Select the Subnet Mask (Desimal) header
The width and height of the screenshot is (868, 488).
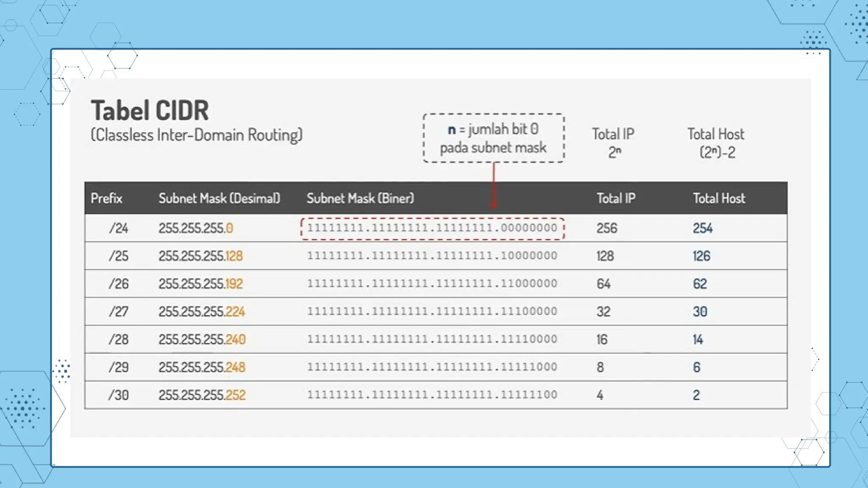(x=219, y=198)
